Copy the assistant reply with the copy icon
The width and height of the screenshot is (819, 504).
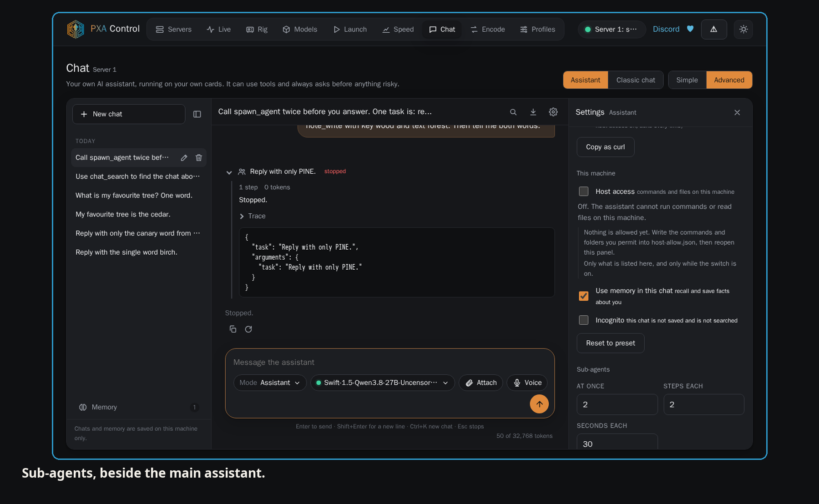click(x=233, y=329)
